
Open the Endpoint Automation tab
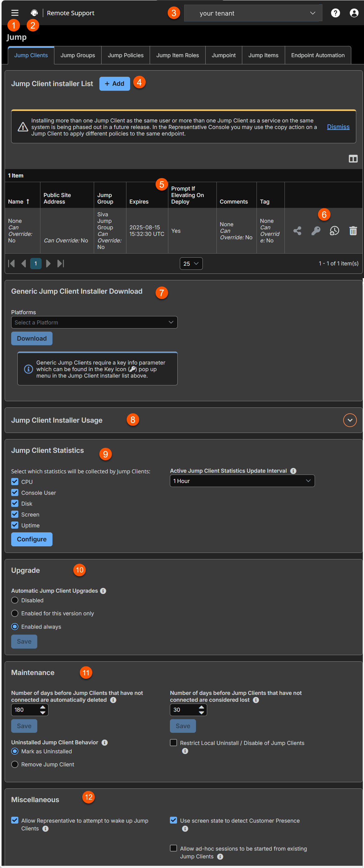(x=317, y=55)
